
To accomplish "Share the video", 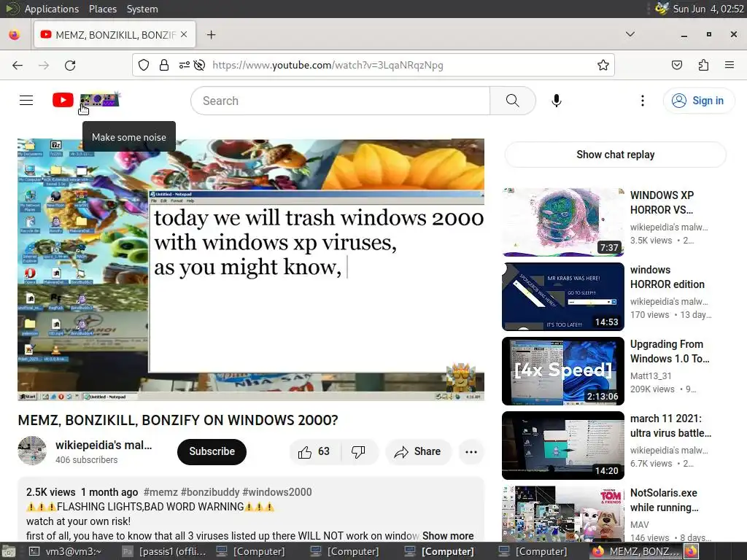I will point(418,451).
